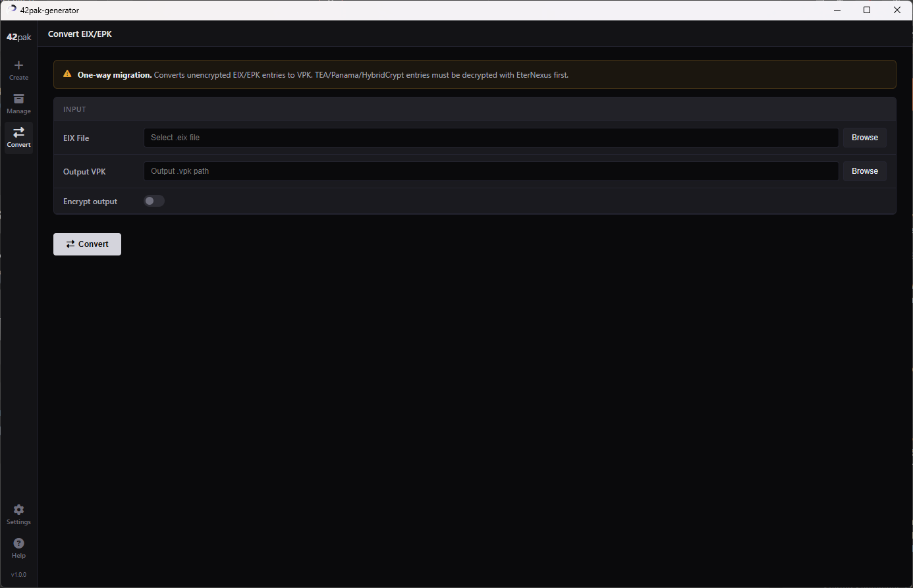Focus the Select .eix file field
Screen dimensions: 913x588
(x=491, y=138)
